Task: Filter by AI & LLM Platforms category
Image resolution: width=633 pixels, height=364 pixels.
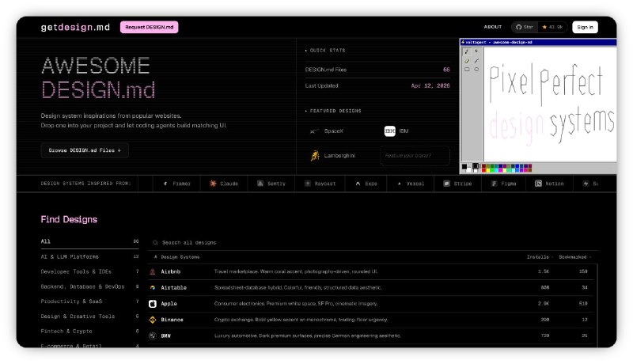Action: coord(70,256)
